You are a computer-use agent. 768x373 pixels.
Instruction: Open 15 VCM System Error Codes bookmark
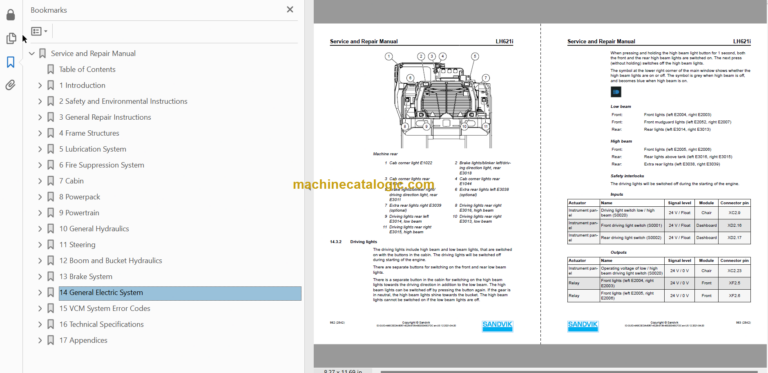[105, 308]
